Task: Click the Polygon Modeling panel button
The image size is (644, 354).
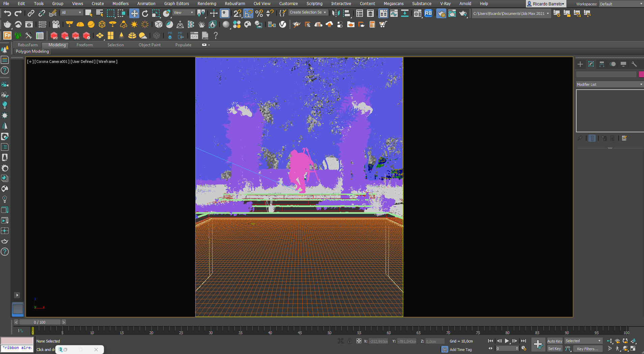Action: point(32,51)
